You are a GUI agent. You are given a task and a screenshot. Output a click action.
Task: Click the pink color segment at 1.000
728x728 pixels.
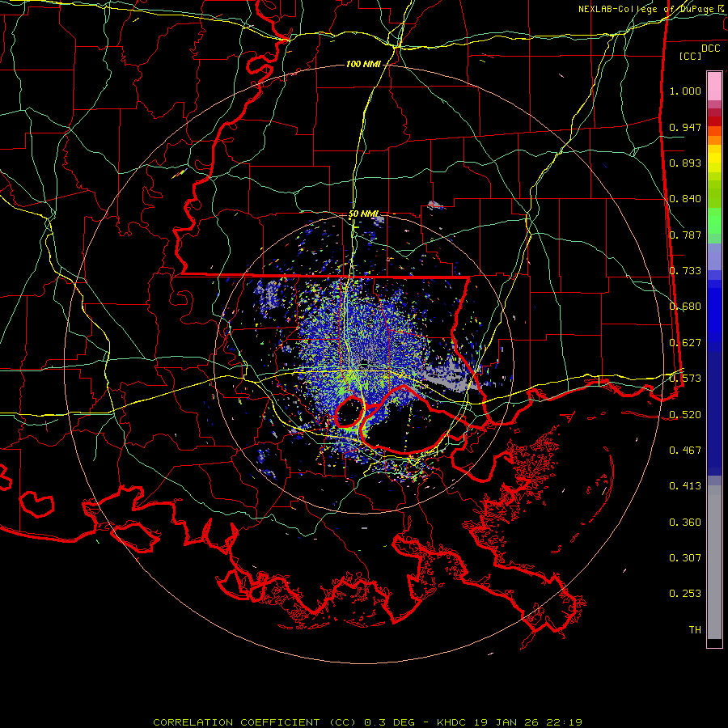[714, 87]
